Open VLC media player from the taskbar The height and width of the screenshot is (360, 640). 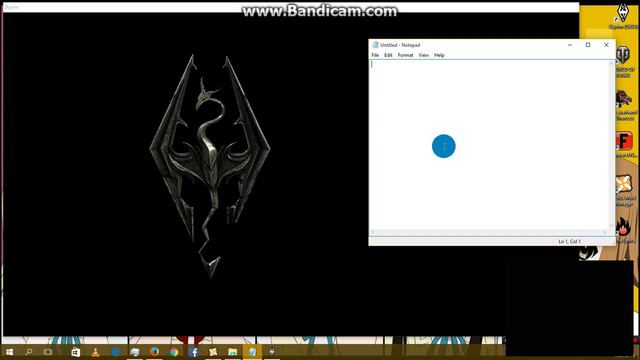click(95, 352)
